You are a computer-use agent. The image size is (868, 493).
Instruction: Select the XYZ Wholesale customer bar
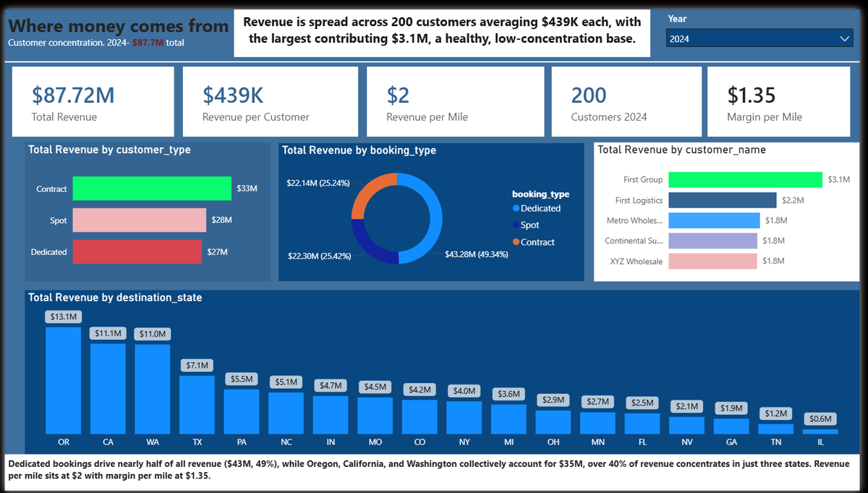(712, 261)
